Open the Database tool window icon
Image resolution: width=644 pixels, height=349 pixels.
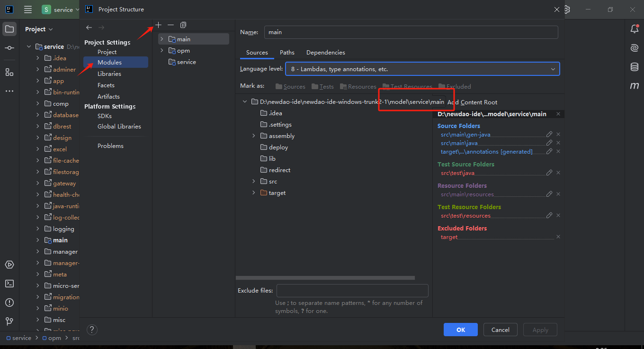635,67
